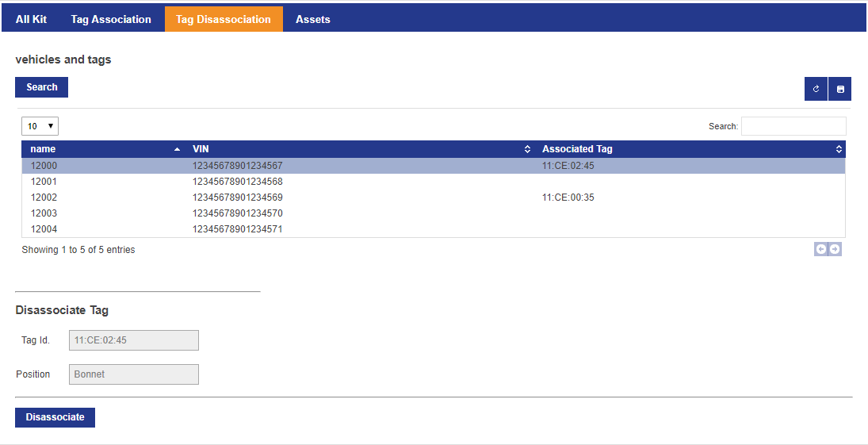Viewport: 868px width, 445px height.
Task: Click the VIN column header label
Action: 201,149
